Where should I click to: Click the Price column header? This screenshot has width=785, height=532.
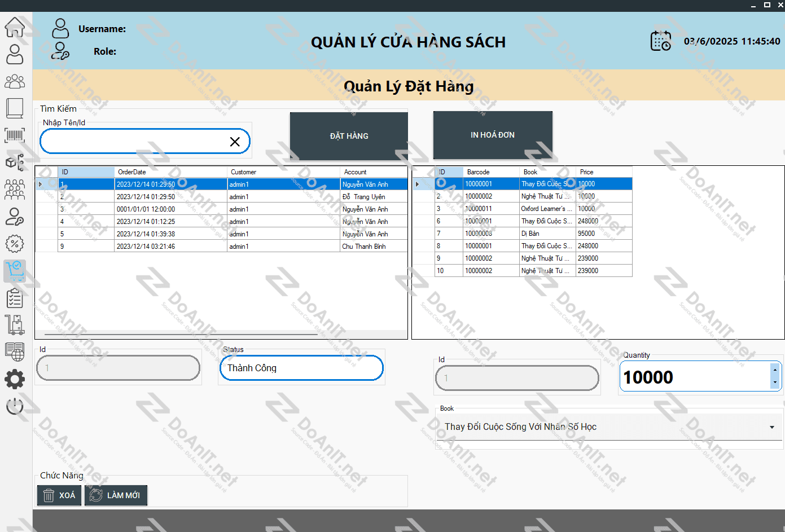603,172
